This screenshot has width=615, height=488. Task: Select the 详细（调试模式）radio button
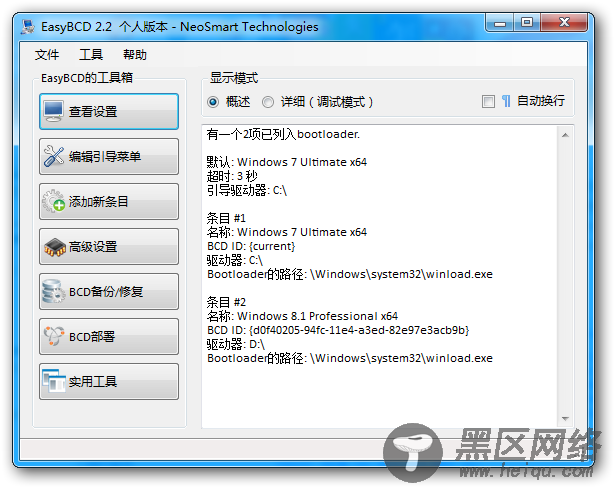pos(268,102)
